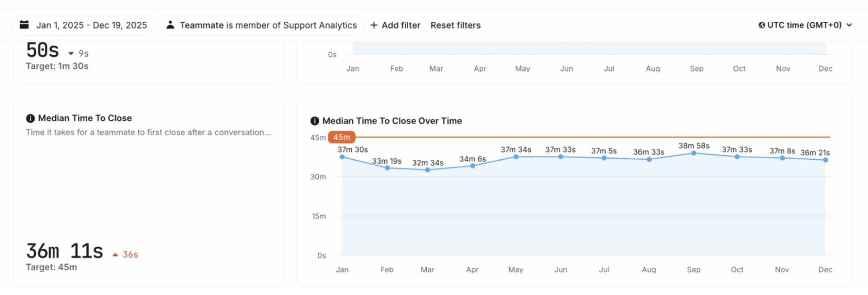Select the September data point showing 38m 58s
This screenshot has height=295, width=868.
(693, 153)
